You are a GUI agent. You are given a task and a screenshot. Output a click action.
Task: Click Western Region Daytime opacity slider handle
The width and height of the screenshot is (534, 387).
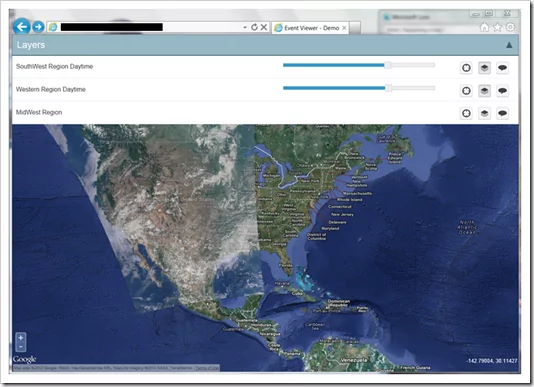[388, 88]
